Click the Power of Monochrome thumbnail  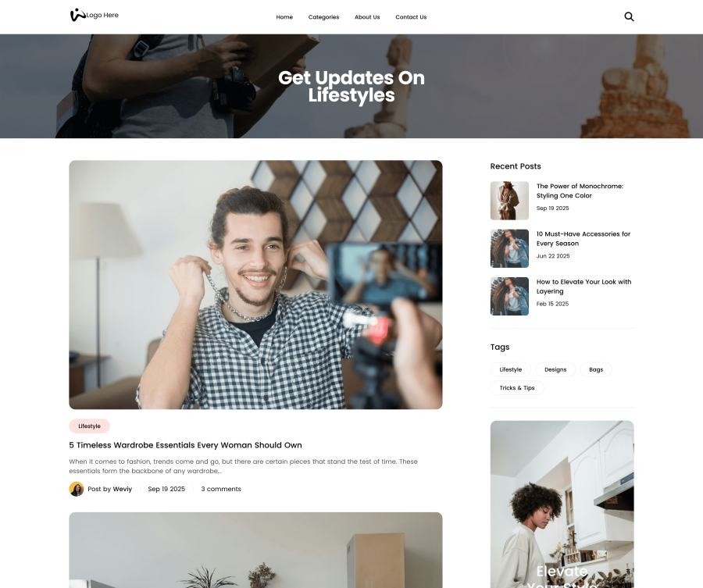pos(509,201)
